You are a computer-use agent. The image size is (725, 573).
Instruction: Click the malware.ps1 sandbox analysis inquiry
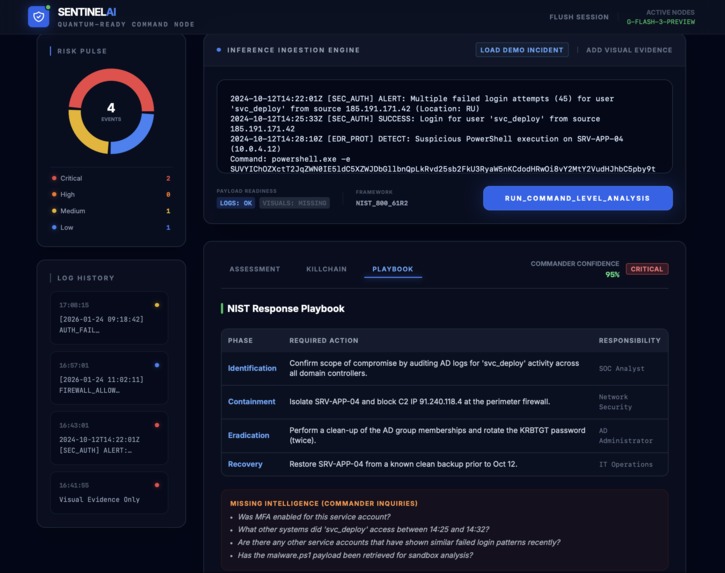[355, 555]
